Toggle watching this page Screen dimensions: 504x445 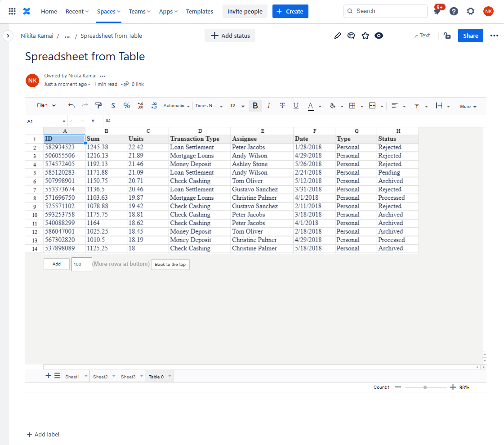click(x=379, y=35)
